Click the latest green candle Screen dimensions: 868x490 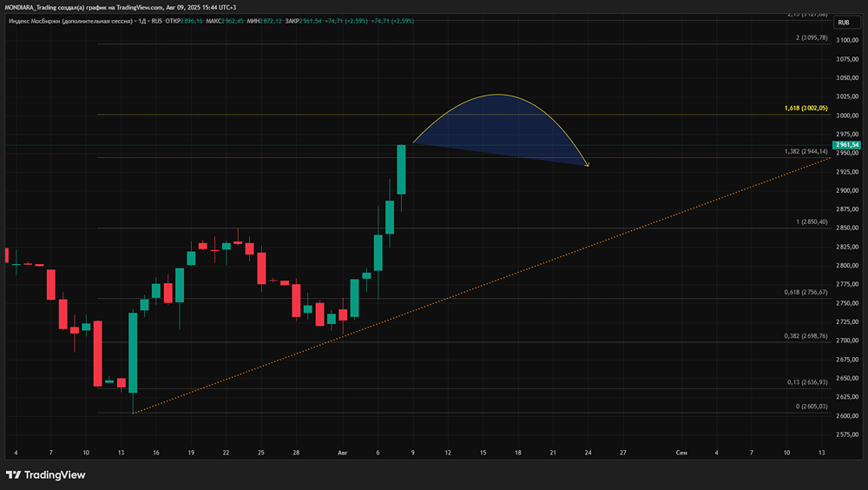(401, 169)
